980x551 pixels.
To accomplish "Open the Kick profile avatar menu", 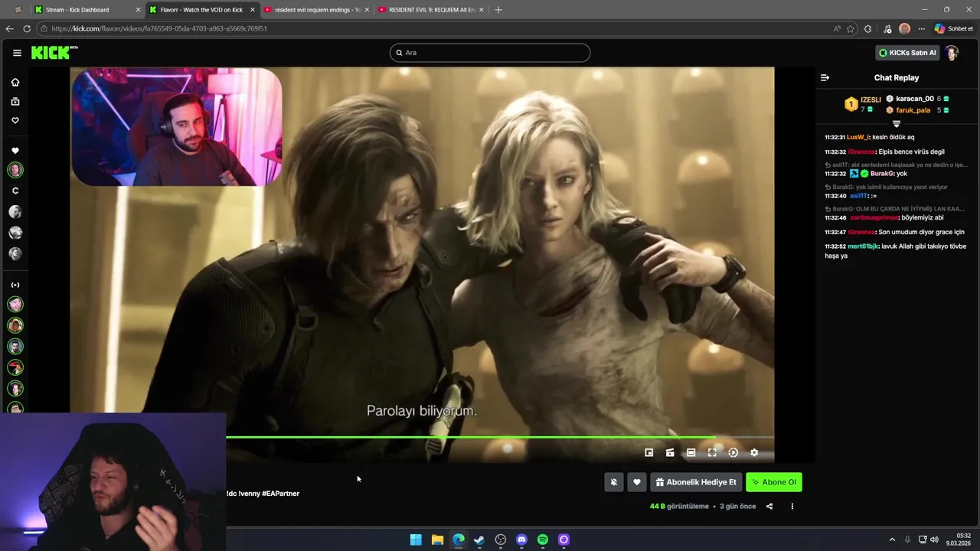I will (952, 53).
